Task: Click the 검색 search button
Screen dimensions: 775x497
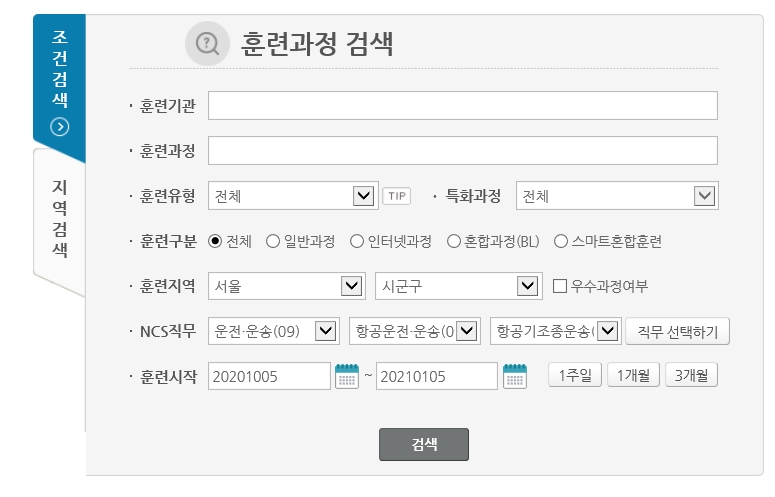Action: pos(424,444)
